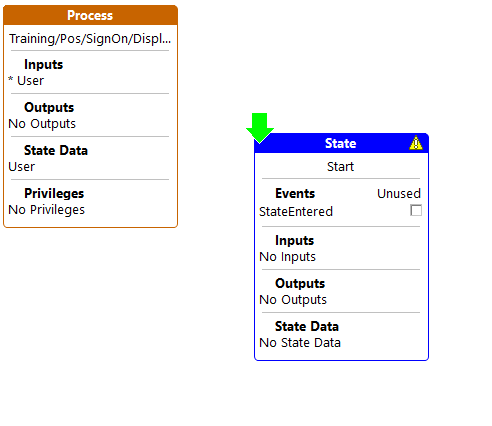Select the blue State header bar

click(x=341, y=143)
